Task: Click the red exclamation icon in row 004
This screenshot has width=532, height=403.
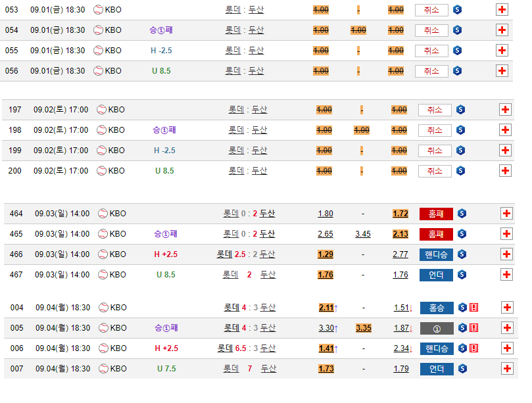Action: click(x=473, y=308)
